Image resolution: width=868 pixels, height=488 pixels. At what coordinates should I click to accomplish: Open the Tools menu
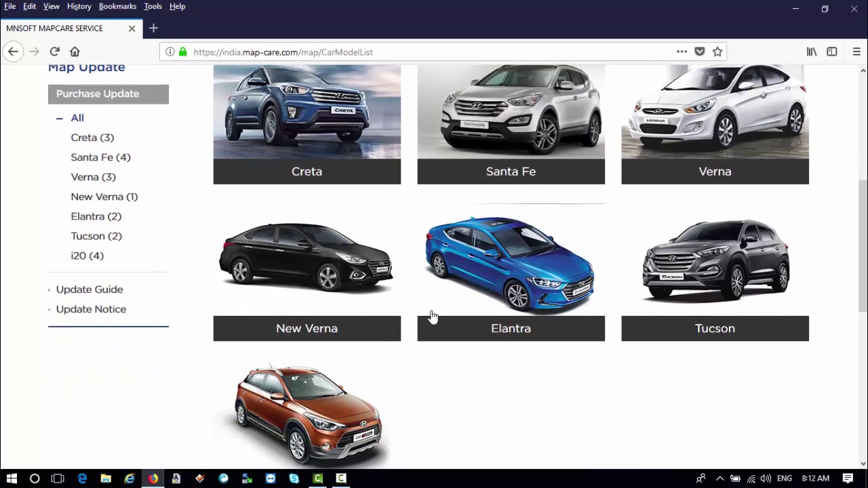click(153, 6)
